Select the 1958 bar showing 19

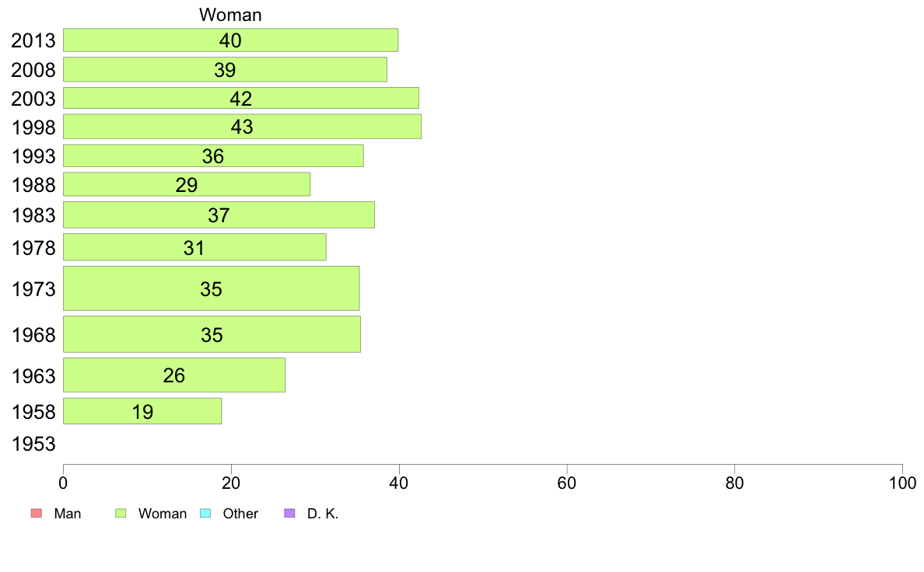[x=142, y=411]
